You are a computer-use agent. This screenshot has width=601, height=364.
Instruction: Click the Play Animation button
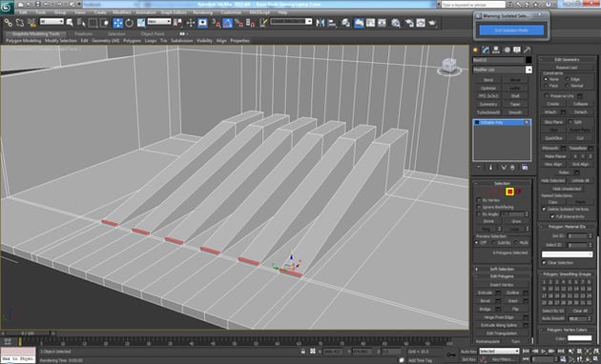point(544,351)
